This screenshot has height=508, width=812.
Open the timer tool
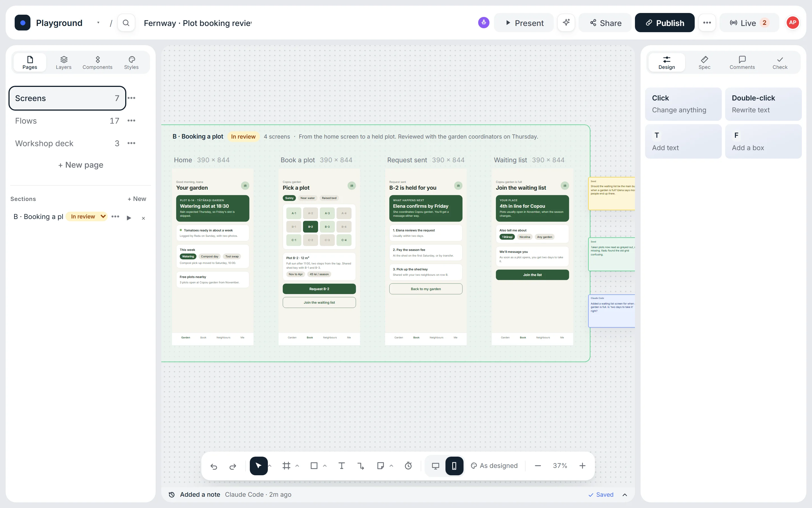click(x=408, y=466)
